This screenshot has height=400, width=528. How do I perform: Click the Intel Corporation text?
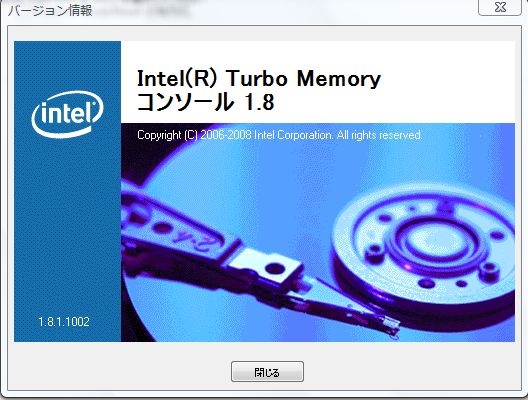tap(293, 135)
